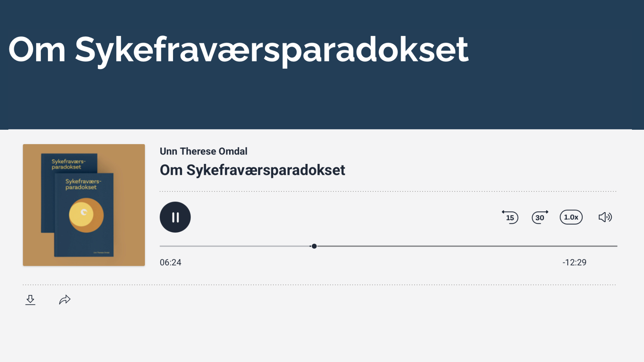
Task: Download the episode
Action: 31,299
